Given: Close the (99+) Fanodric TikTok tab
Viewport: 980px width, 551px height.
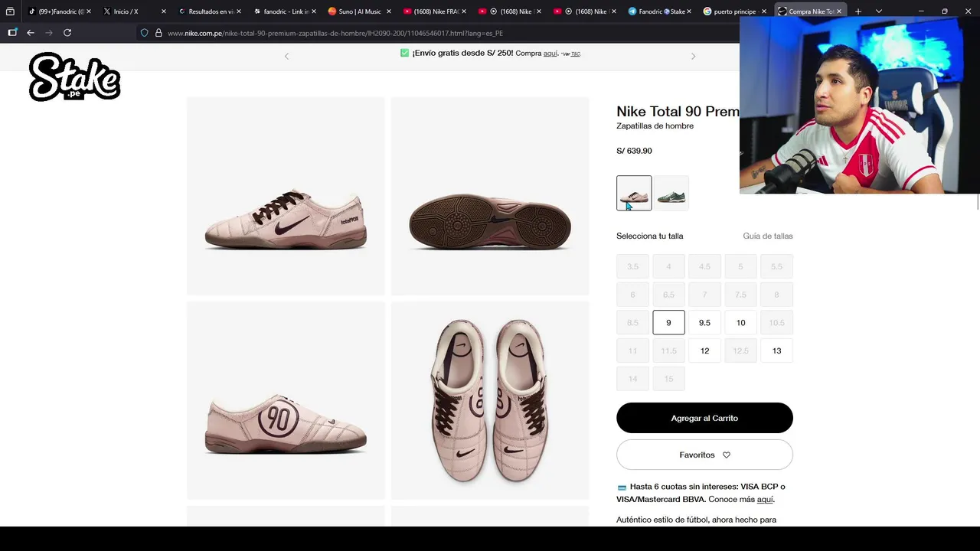Looking at the screenshot, I should (x=88, y=11).
